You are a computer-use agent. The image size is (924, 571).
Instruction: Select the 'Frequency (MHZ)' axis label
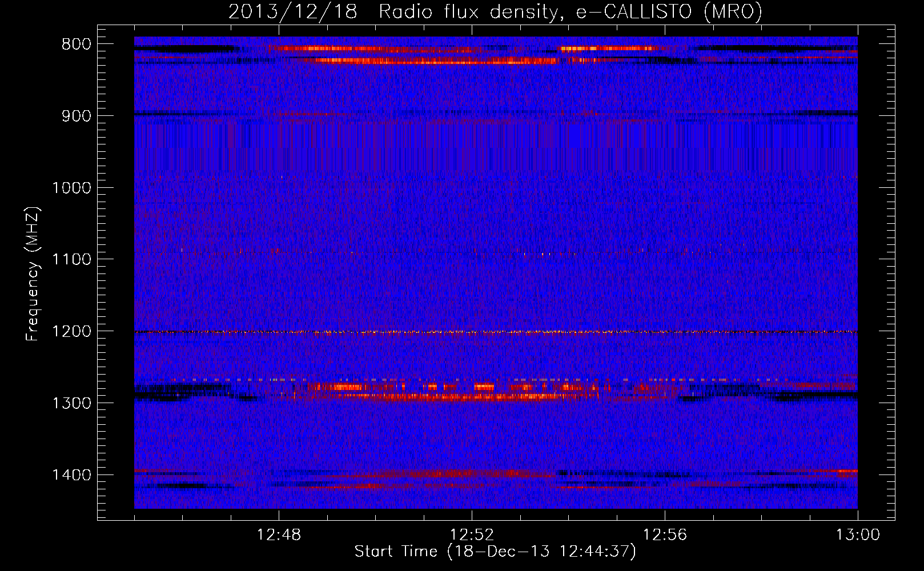[x=33, y=274]
